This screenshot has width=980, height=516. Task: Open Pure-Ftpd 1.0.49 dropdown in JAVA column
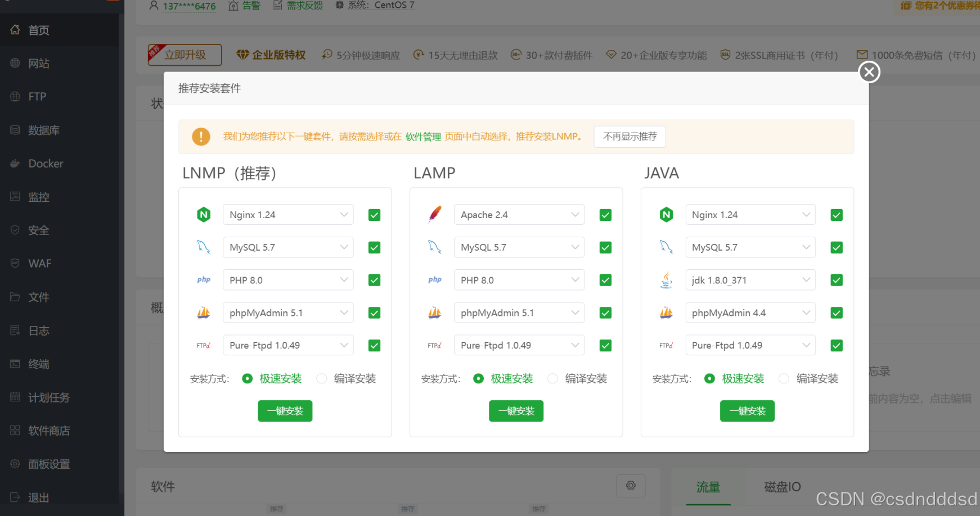pos(750,345)
